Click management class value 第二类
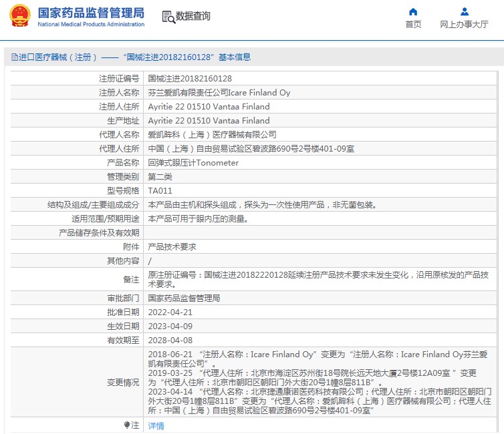 click(160, 177)
